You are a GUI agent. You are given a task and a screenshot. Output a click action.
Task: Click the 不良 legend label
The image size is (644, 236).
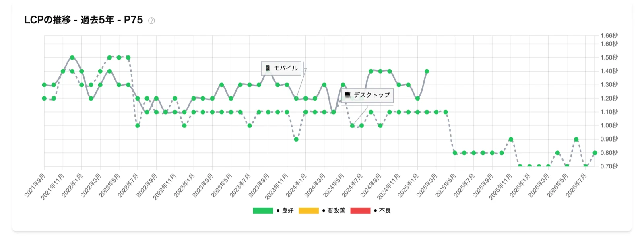coord(385,211)
